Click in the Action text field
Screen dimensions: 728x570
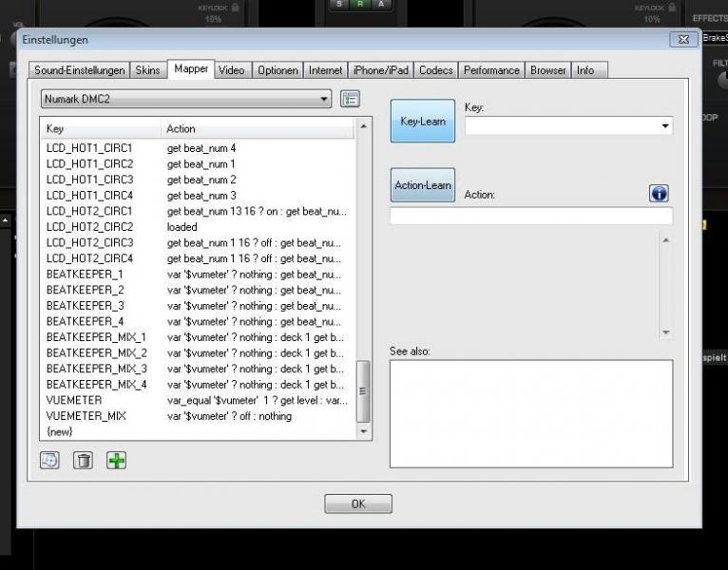(x=530, y=216)
